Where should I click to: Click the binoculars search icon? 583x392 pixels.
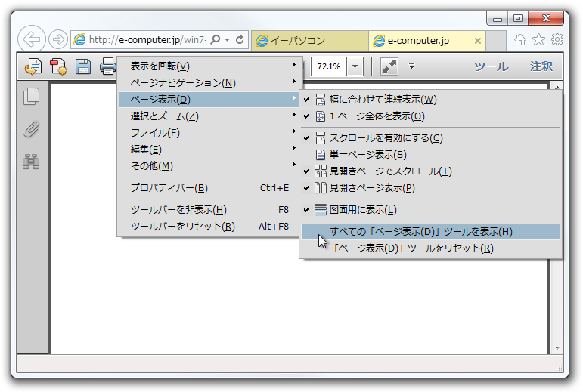tap(31, 161)
